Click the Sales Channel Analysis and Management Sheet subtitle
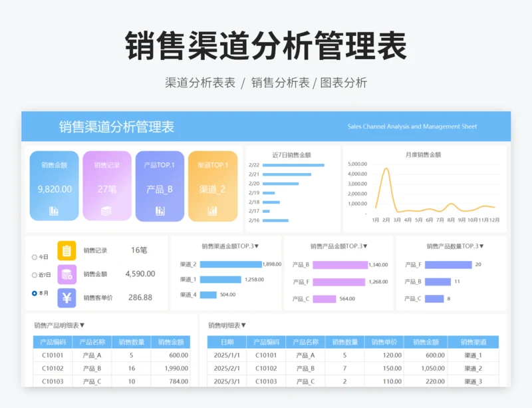 (412, 126)
